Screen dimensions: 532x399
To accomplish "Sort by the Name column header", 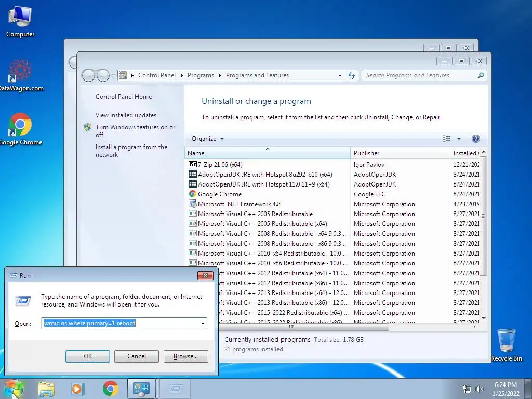I will [x=268, y=153].
